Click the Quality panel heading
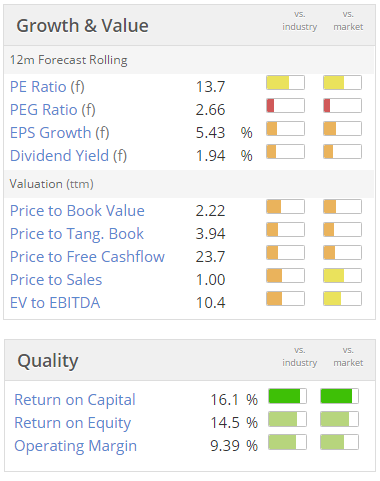This screenshot has width=380, height=481. tap(48, 361)
